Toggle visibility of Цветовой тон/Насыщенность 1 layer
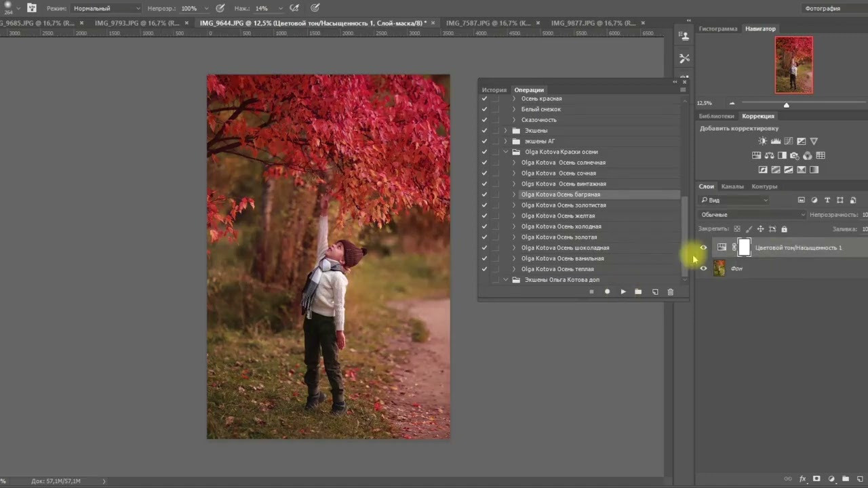Screen dimensions: 868x488 coord(703,247)
